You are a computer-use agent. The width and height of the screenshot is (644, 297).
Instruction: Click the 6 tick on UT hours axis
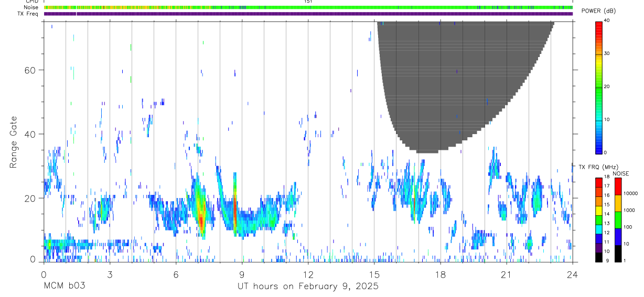click(x=176, y=274)
